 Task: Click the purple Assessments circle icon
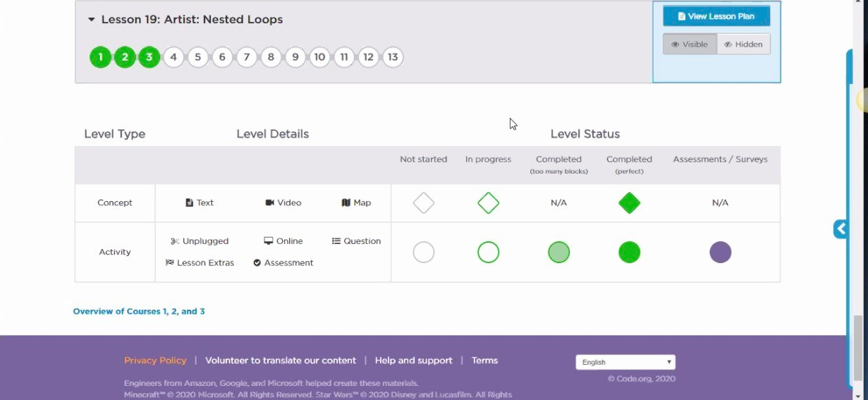tap(720, 252)
